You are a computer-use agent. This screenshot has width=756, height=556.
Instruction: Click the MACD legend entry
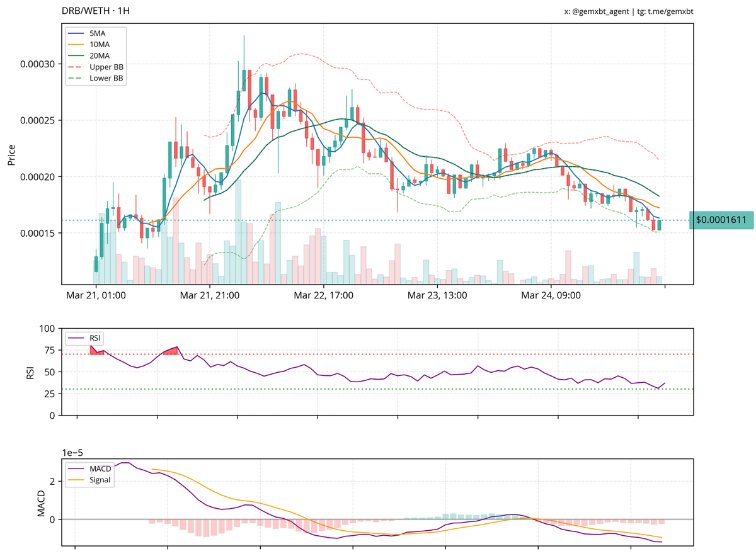[x=88, y=468]
